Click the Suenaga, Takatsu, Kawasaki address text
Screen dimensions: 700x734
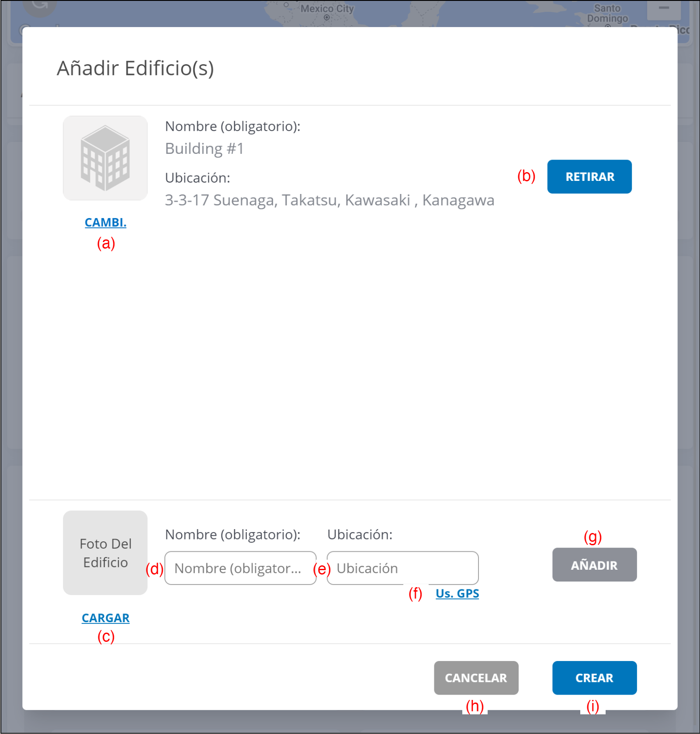[x=329, y=200]
